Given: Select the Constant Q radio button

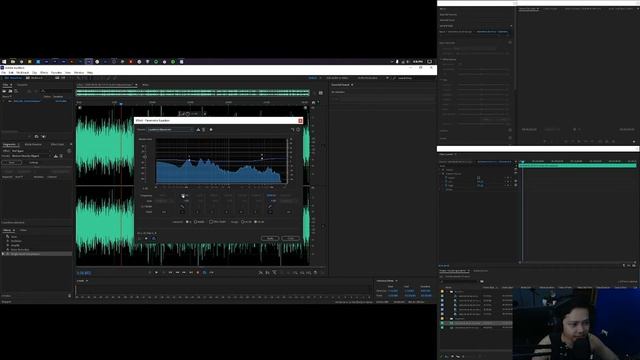Looking at the screenshot, I should (x=187, y=222).
